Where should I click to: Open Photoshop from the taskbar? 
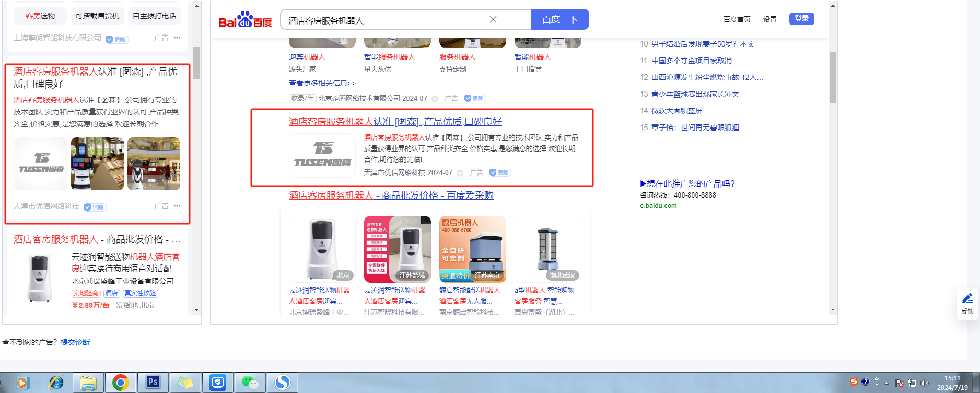coord(153,383)
